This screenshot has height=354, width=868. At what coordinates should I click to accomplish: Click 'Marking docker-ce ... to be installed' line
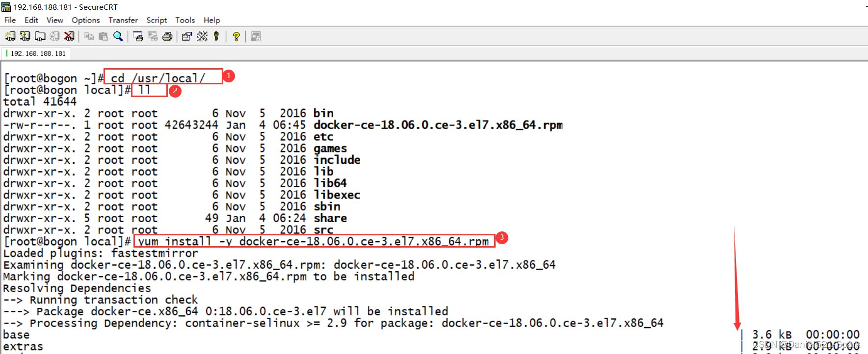(209, 277)
